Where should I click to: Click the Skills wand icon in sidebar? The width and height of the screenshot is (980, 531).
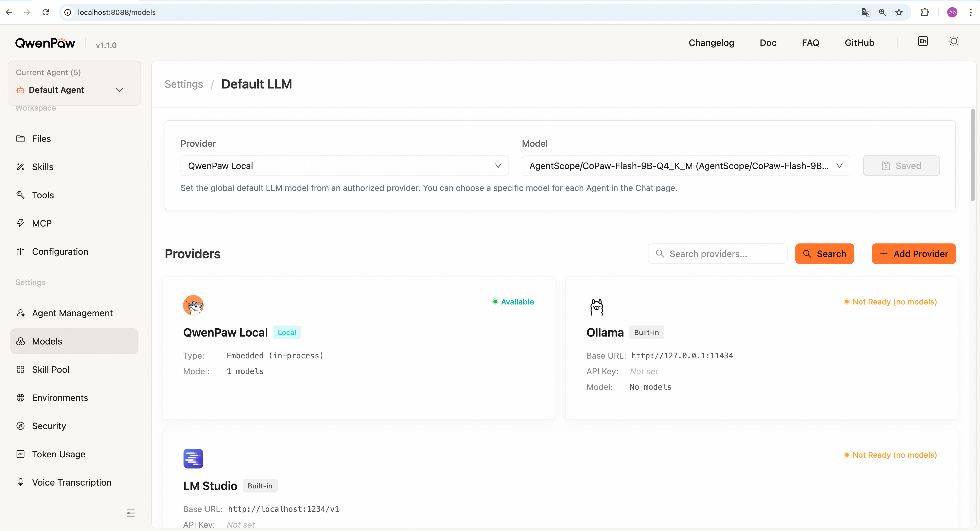click(x=21, y=167)
